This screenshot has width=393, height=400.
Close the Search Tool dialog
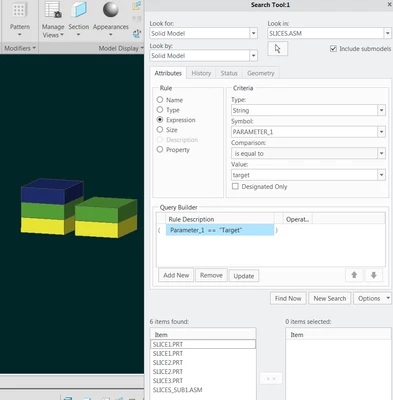[389, 5]
